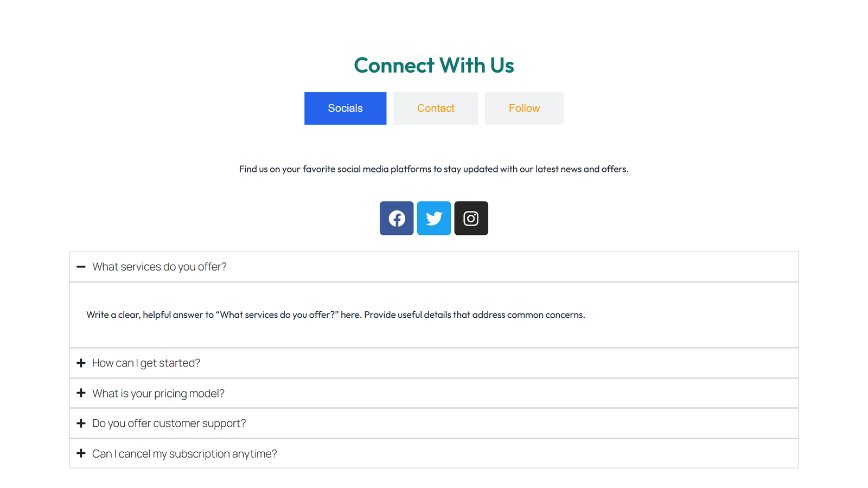The image size is (868, 488).
Task: Click the plus icon next to getting started question
Action: point(81,363)
